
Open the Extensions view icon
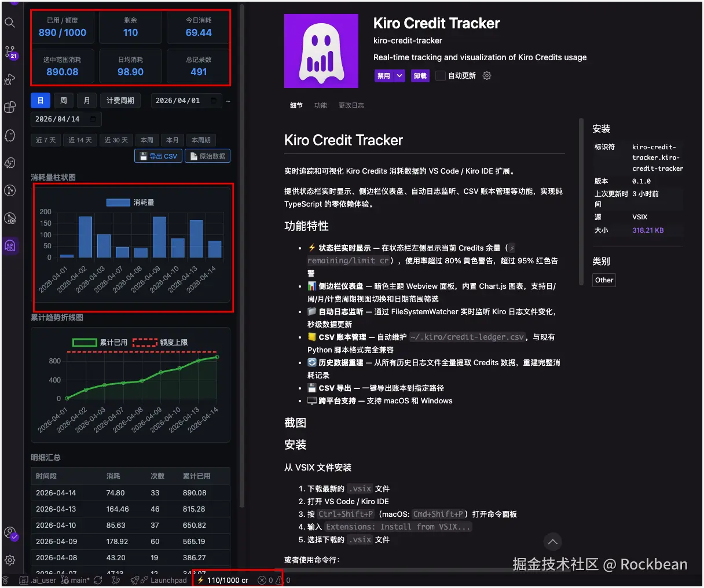[10, 107]
